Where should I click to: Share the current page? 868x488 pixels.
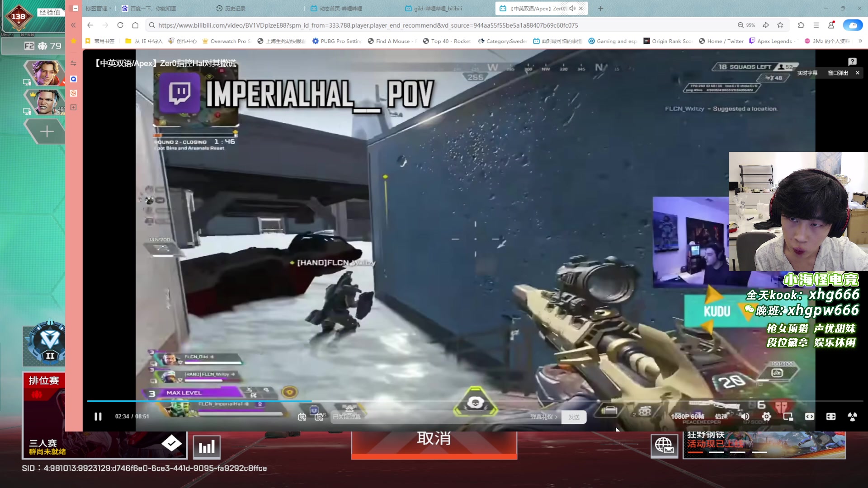point(766,25)
